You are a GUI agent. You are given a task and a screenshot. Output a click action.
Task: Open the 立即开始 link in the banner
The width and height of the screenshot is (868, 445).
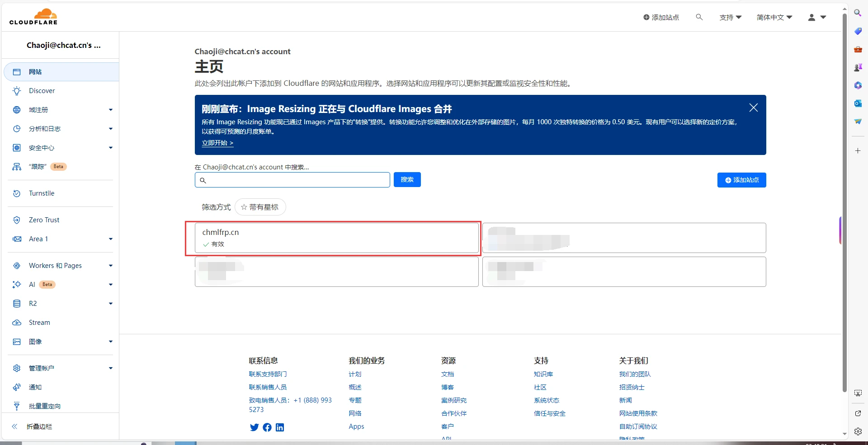point(217,143)
